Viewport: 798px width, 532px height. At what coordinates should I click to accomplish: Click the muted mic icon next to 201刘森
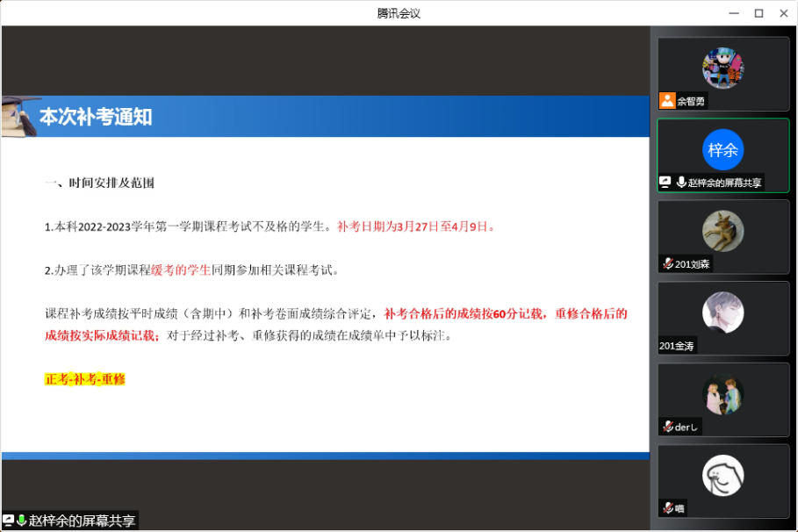(667, 263)
